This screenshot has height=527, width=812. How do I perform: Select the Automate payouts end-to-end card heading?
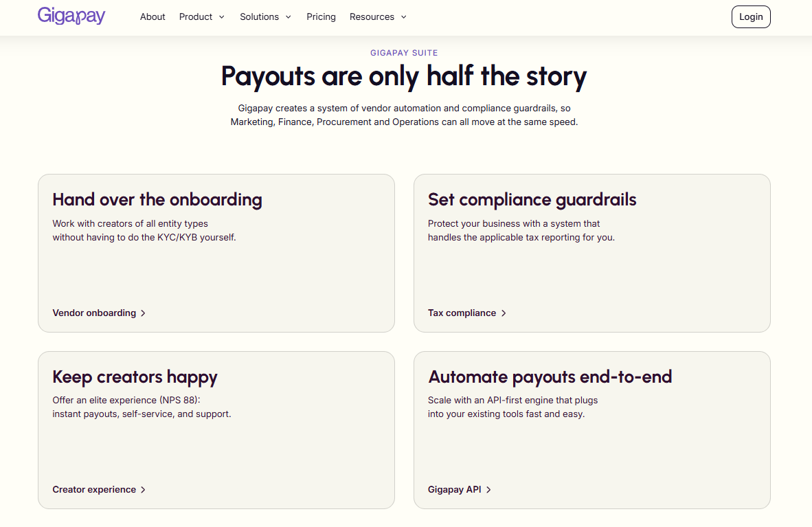pos(550,377)
